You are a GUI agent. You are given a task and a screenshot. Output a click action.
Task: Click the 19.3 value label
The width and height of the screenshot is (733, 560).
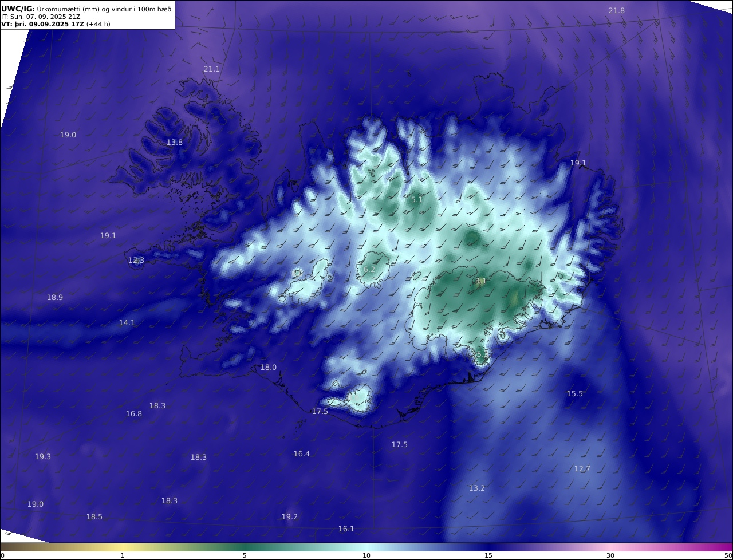pos(43,456)
